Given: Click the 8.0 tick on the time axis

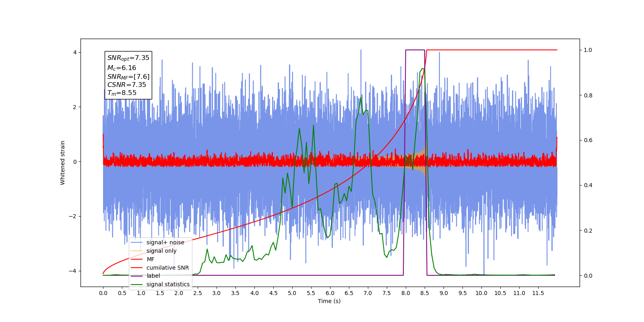Looking at the screenshot, I should 406,293.
